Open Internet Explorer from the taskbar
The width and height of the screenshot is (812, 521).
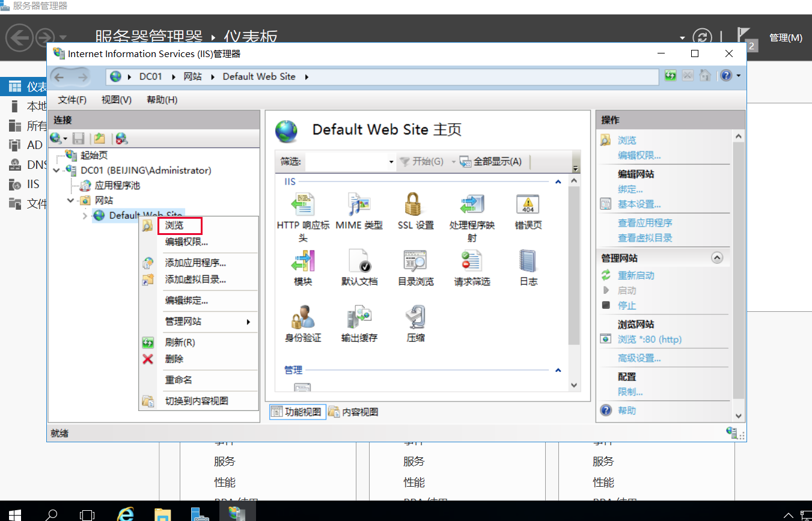pos(126,514)
